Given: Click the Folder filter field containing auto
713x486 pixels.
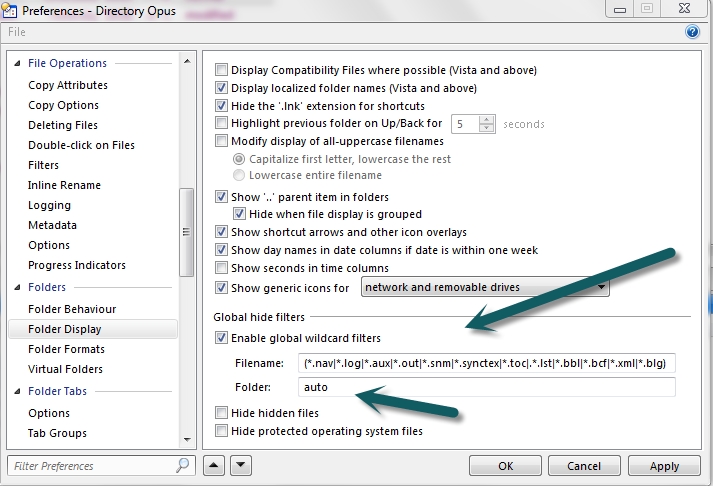Looking at the screenshot, I should coord(487,387).
